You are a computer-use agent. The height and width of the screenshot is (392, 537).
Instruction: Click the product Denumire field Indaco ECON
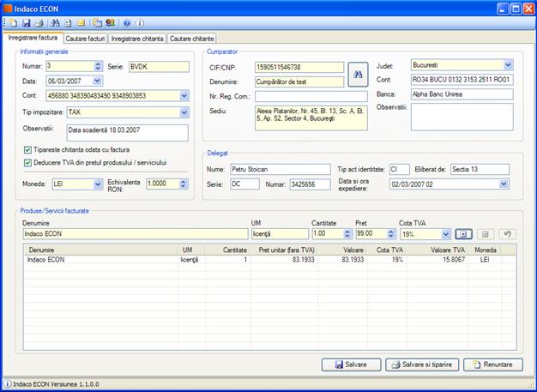(x=136, y=234)
